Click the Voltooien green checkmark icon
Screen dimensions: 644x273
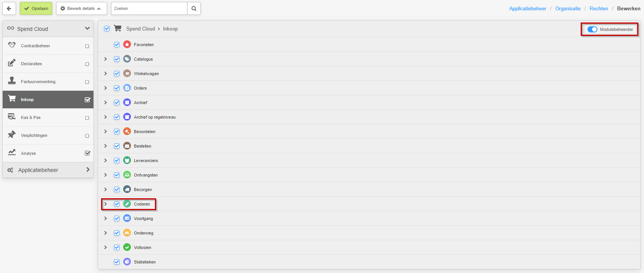tap(127, 247)
